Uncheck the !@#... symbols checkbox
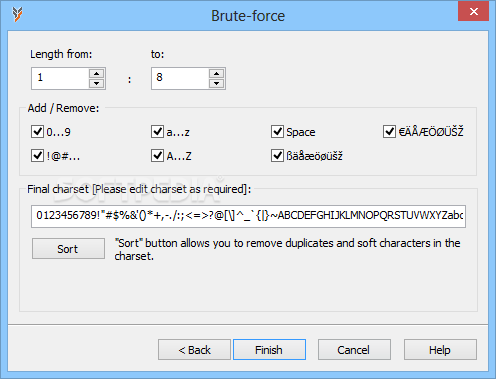This screenshot has height=379, width=496. click(x=37, y=156)
